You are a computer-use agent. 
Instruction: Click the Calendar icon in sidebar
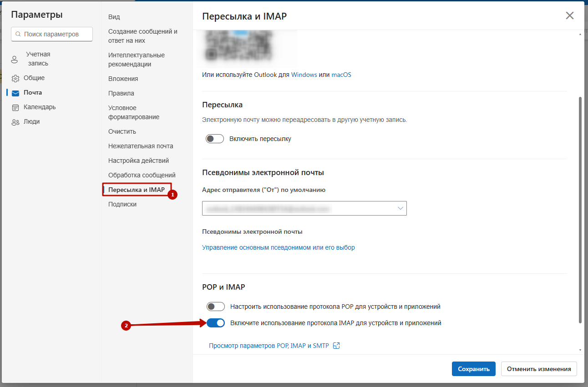click(x=15, y=107)
